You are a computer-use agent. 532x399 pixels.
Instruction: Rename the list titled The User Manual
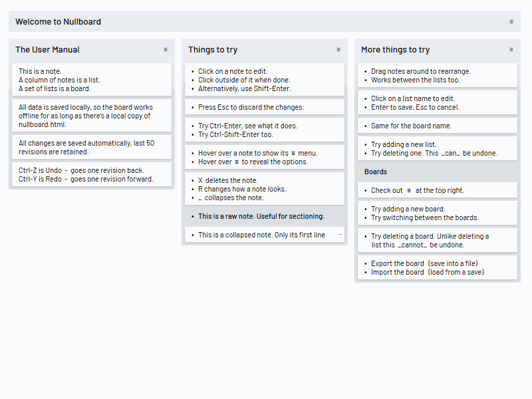47,49
